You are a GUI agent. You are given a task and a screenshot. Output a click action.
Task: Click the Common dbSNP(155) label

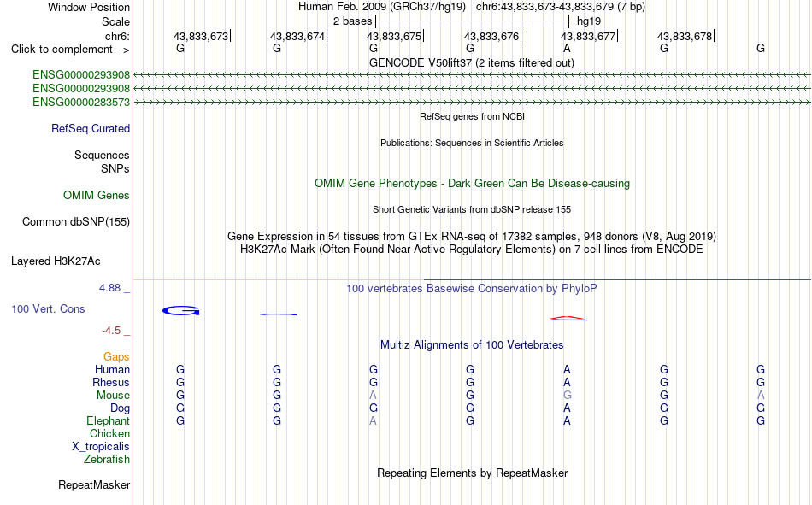75,221
